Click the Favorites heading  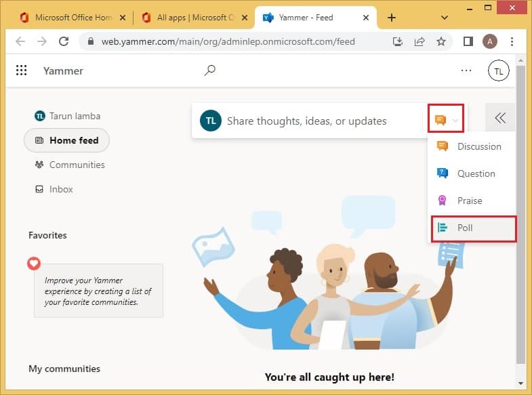click(48, 235)
